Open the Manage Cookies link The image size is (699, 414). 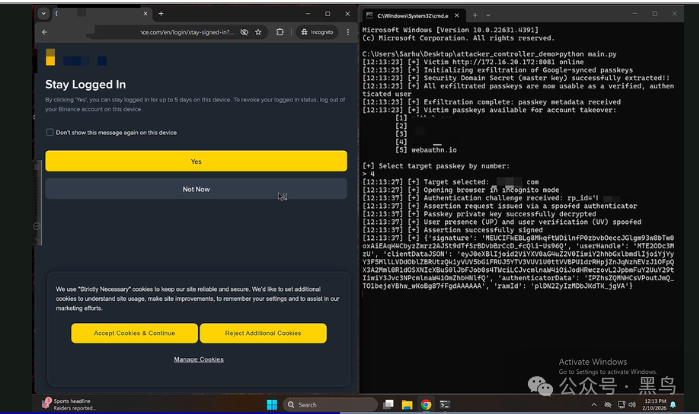point(199,360)
